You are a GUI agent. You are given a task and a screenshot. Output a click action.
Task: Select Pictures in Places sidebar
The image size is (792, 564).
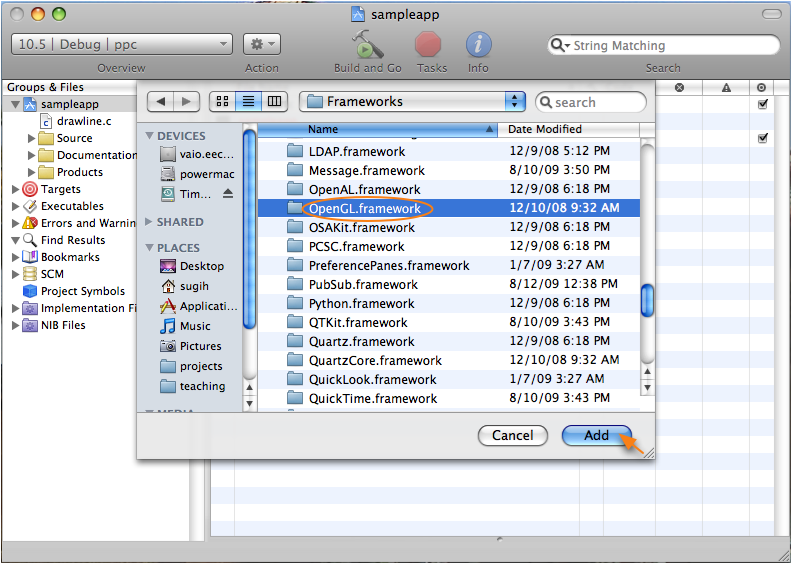click(190, 346)
